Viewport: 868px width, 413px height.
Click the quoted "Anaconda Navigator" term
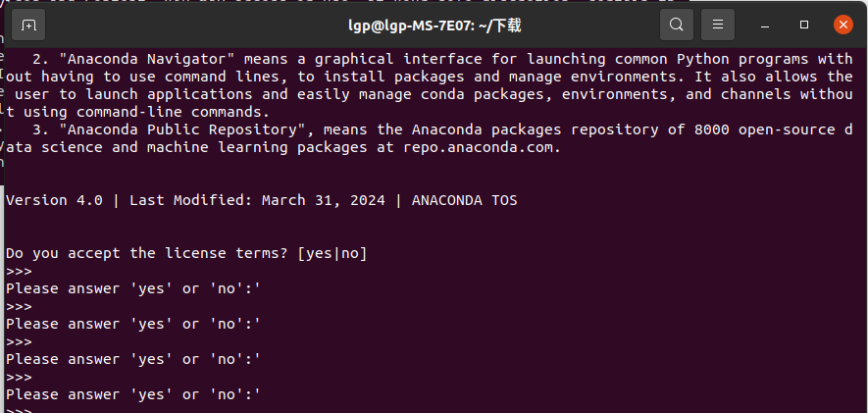[147, 59]
